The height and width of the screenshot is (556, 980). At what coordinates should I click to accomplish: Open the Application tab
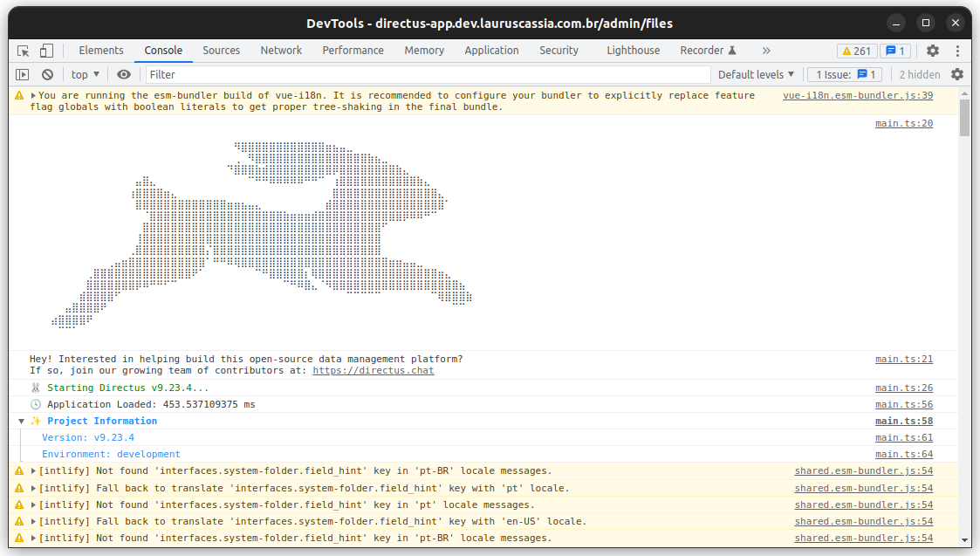(492, 51)
